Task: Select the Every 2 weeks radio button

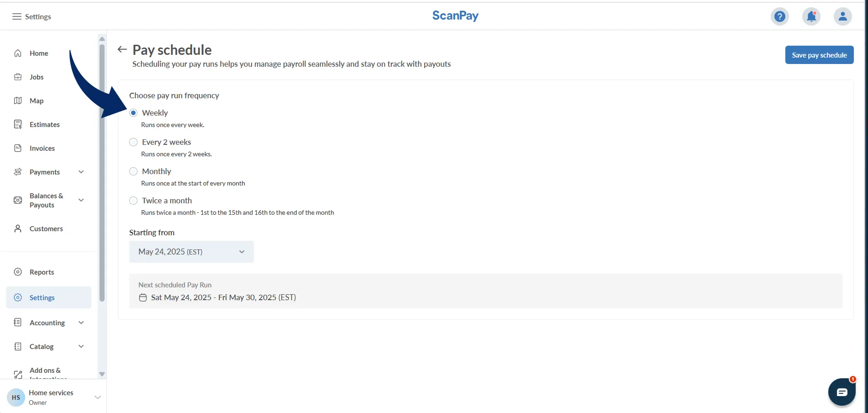Action: (133, 142)
